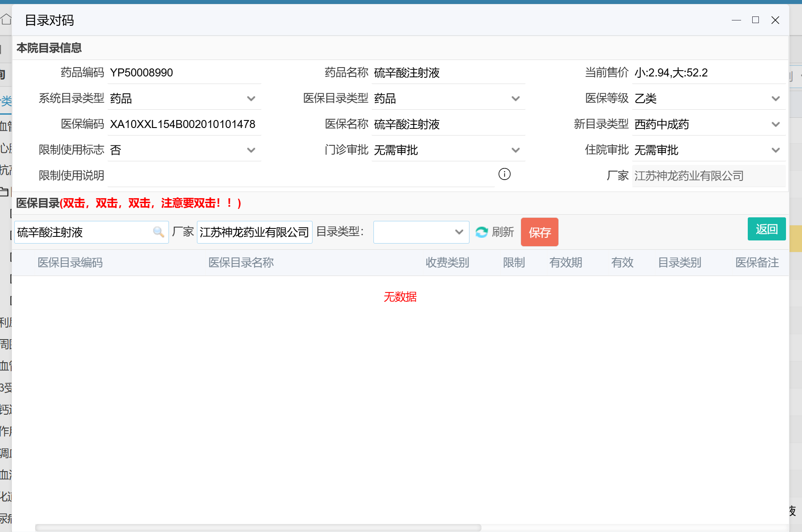
Task: Click the 刷新 refresh icon
Action: (481, 232)
